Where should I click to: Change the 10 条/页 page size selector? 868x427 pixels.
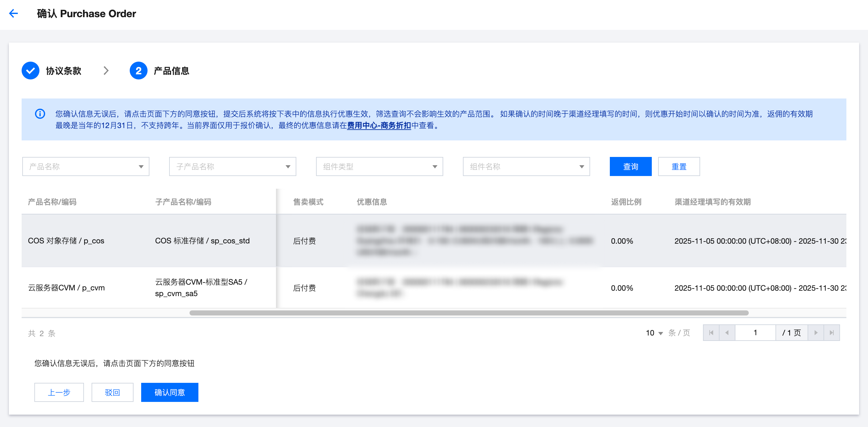654,333
